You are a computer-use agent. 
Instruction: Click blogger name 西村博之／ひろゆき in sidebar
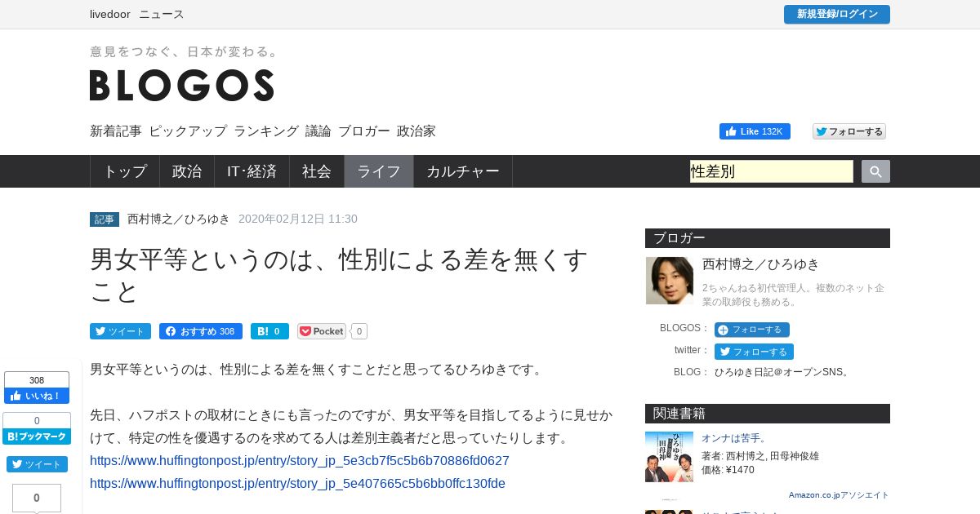[x=761, y=264]
